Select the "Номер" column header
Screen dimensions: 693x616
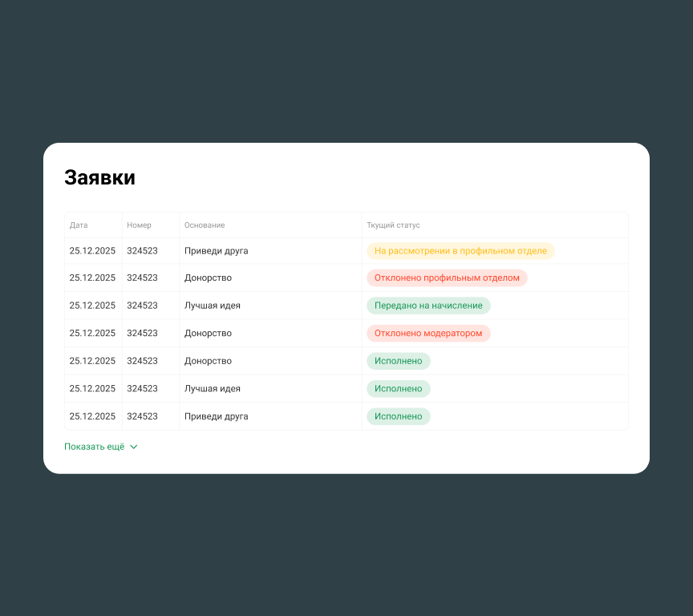139,225
